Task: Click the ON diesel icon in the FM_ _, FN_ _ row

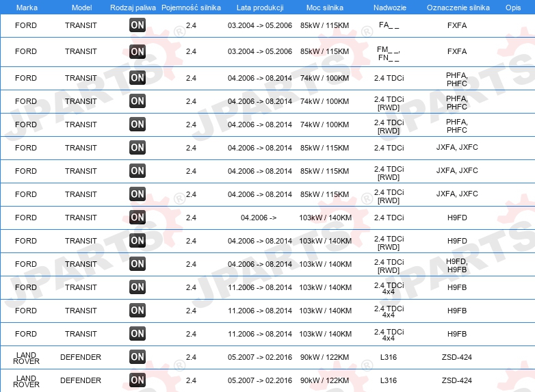Action: click(138, 51)
